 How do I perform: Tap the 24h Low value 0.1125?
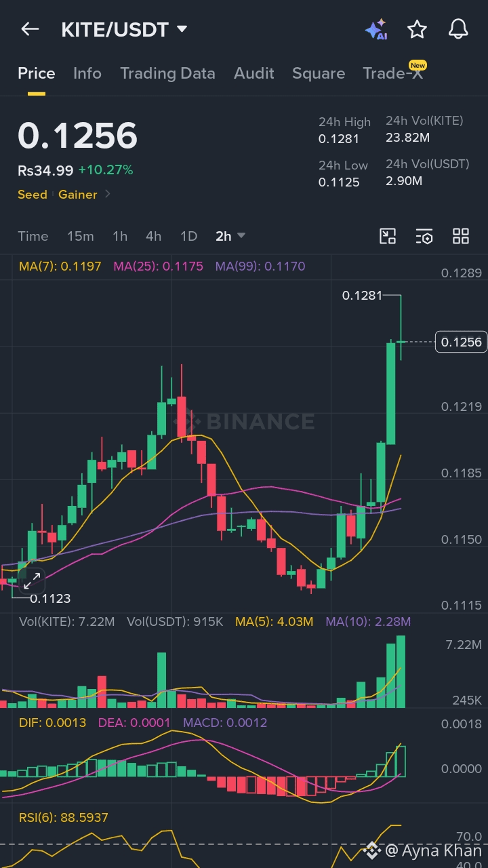coord(339,182)
